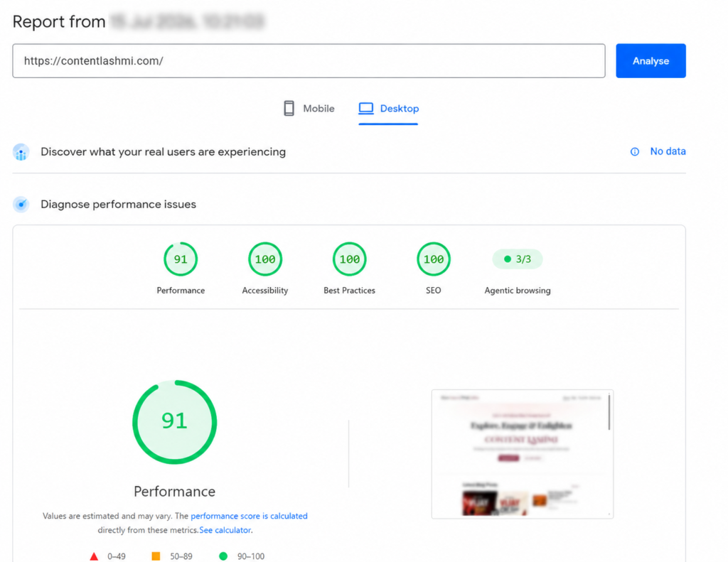Click 'Values are estimated and may vary' text
This screenshot has width=728, height=562.
[x=107, y=516]
